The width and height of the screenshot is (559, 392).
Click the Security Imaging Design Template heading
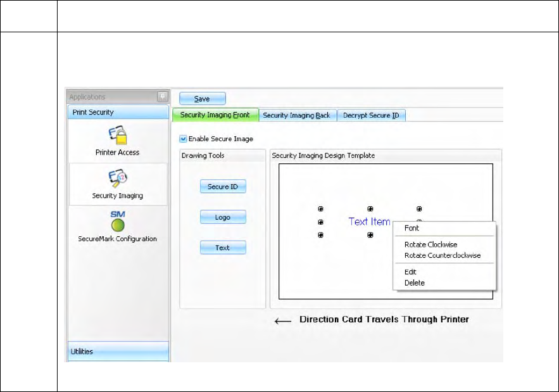(x=323, y=156)
